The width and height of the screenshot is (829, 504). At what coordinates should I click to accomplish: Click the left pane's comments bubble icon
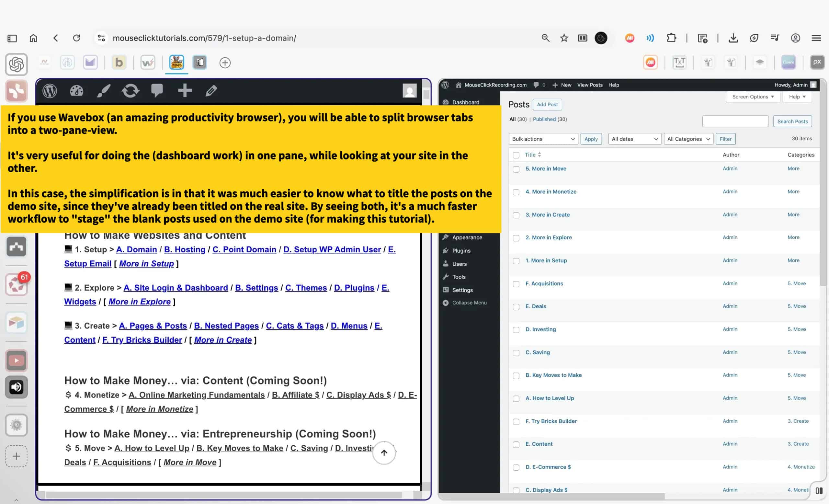pos(157,91)
